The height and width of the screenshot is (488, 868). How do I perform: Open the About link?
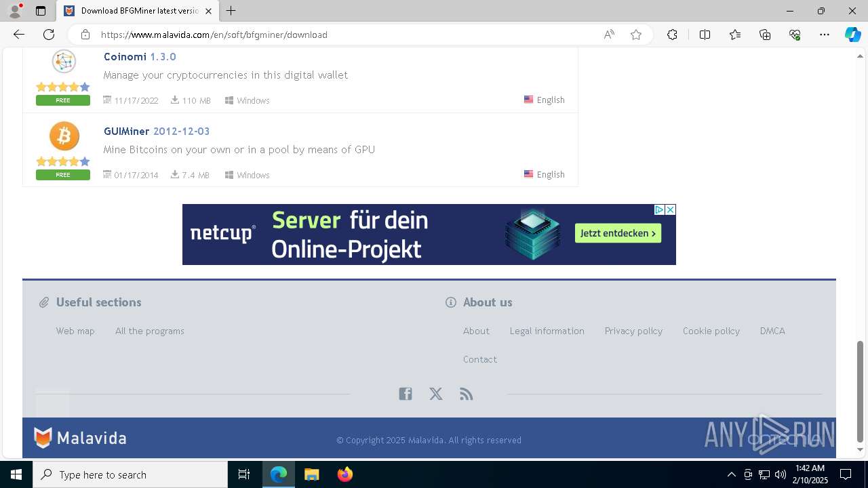point(476,331)
